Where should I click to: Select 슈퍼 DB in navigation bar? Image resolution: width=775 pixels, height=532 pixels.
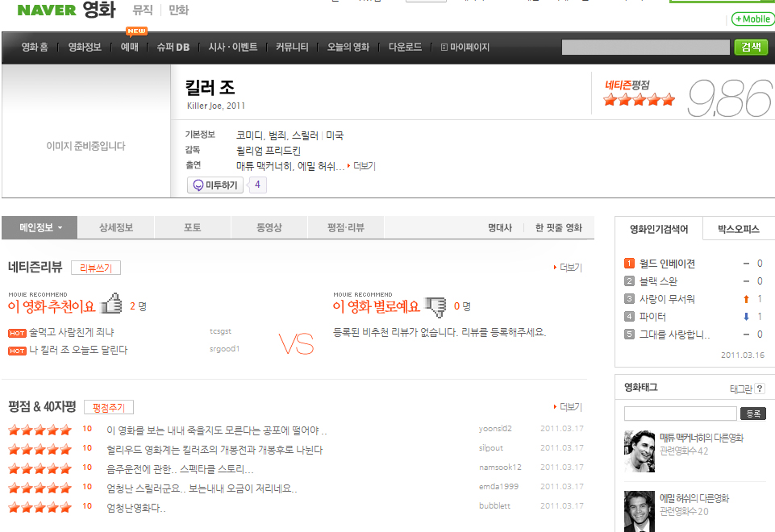point(173,48)
